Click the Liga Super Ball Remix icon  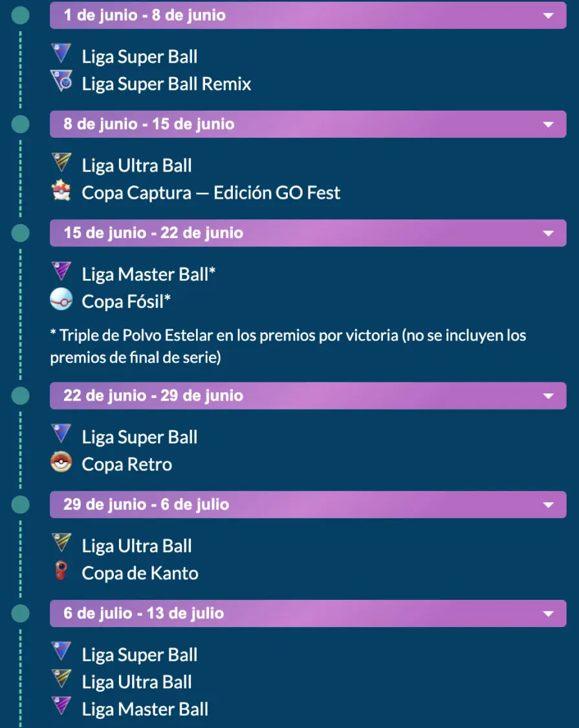tap(61, 81)
